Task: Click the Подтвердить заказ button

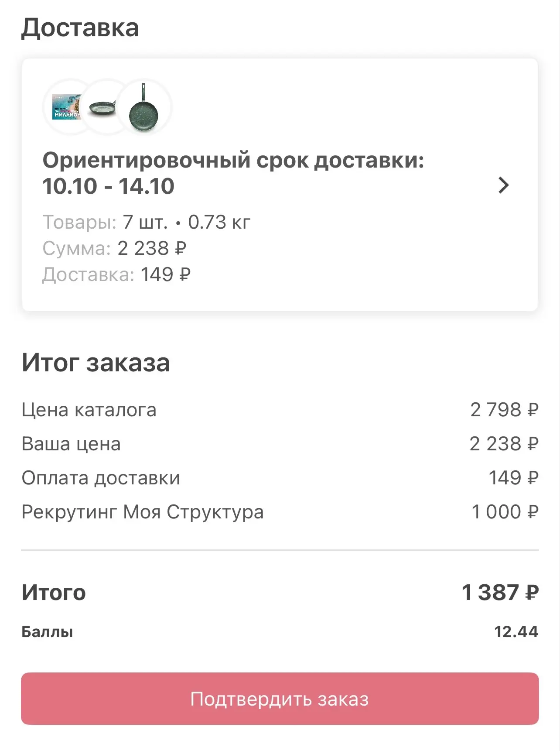Action: [x=280, y=699]
